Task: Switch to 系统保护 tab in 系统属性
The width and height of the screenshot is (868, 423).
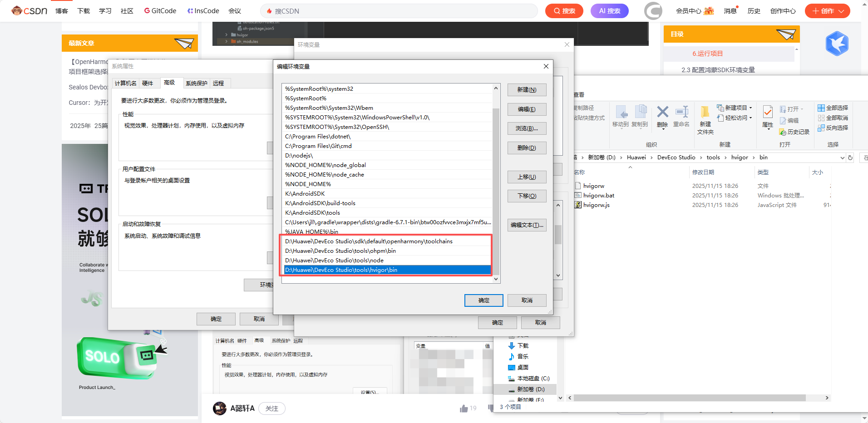Action: click(197, 84)
